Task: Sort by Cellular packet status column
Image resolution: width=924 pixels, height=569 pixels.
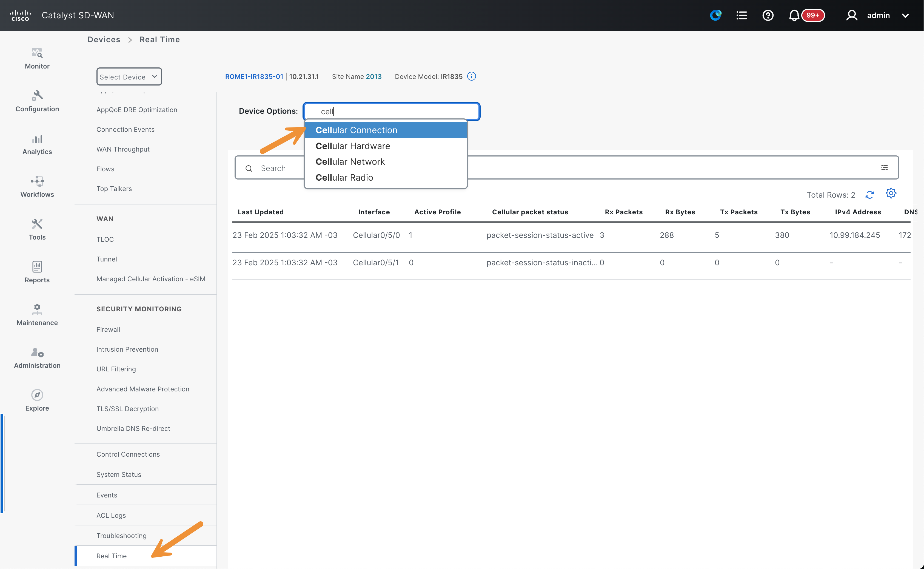Action: click(x=530, y=212)
